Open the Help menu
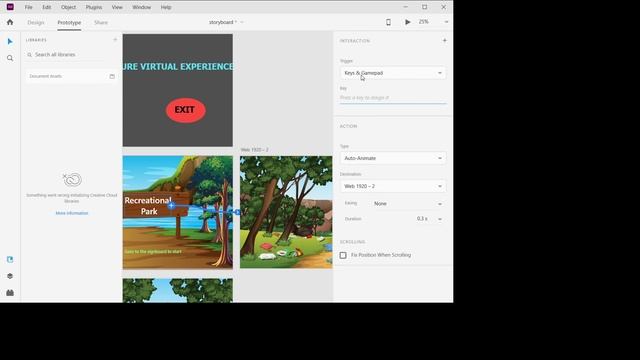The width and height of the screenshot is (640, 360). click(x=166, y=7)
